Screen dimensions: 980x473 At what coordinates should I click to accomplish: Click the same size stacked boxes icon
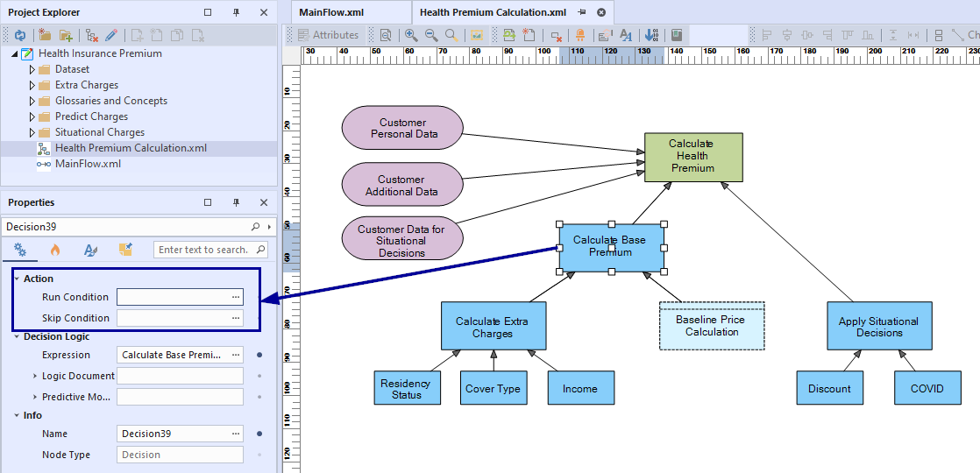pyautogui.click(x=939, y=35)
